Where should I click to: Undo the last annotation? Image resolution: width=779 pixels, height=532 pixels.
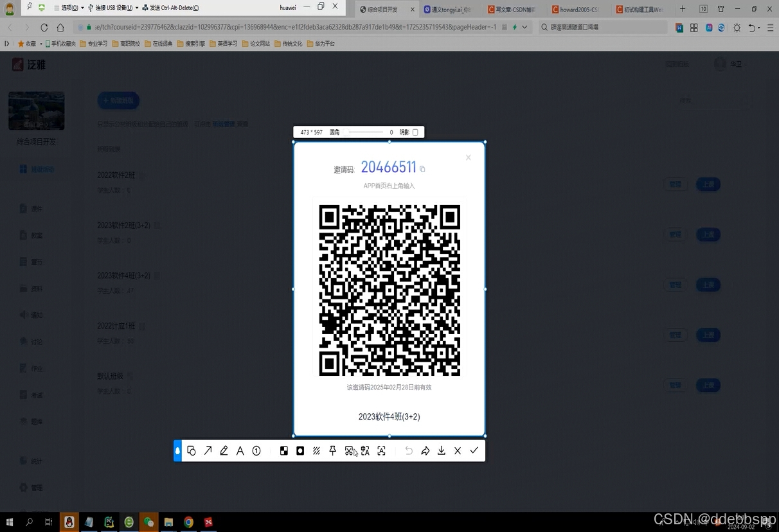[x=409, y=451]
